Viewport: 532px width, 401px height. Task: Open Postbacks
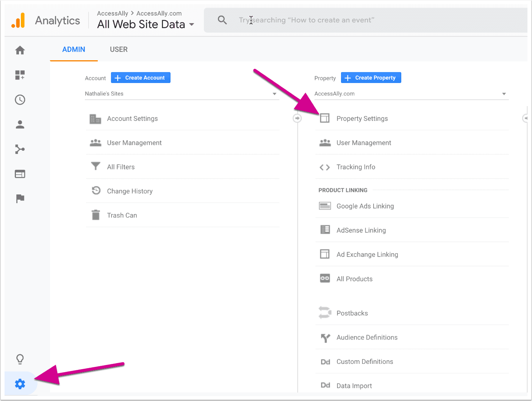(x=352, y=313)
